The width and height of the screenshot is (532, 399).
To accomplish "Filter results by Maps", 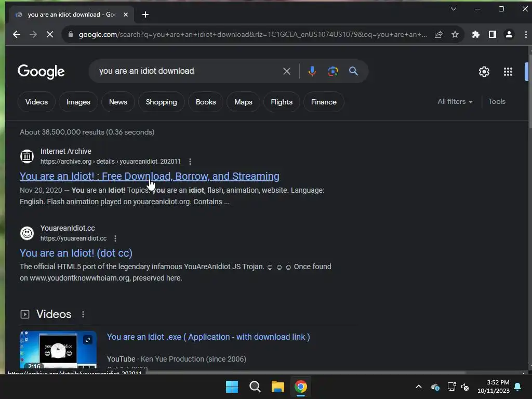I will coord(243,102).
